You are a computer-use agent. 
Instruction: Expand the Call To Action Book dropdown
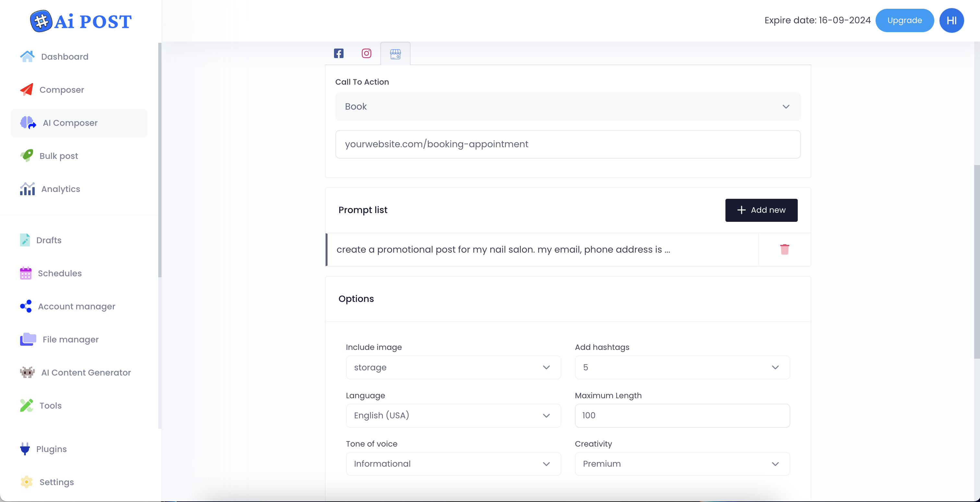pos(568,106)
